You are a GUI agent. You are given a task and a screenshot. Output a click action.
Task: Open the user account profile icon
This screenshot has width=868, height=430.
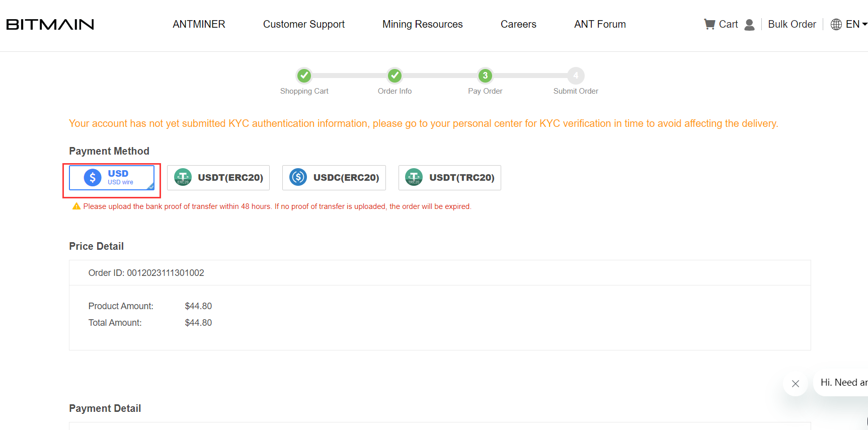pos(749,25)
